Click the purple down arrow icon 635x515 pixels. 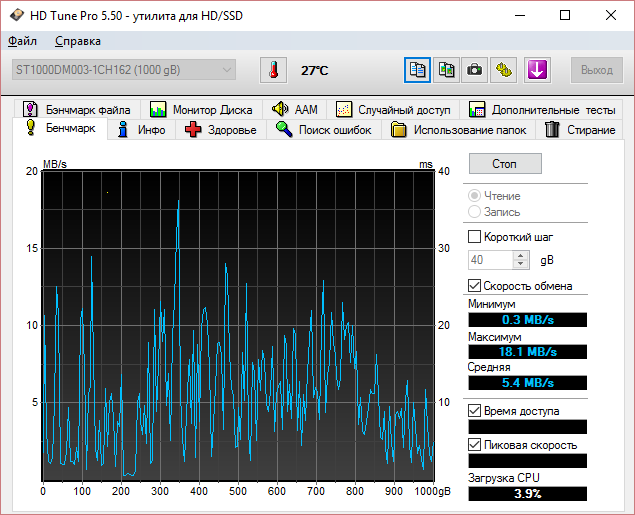click(537, 70)
